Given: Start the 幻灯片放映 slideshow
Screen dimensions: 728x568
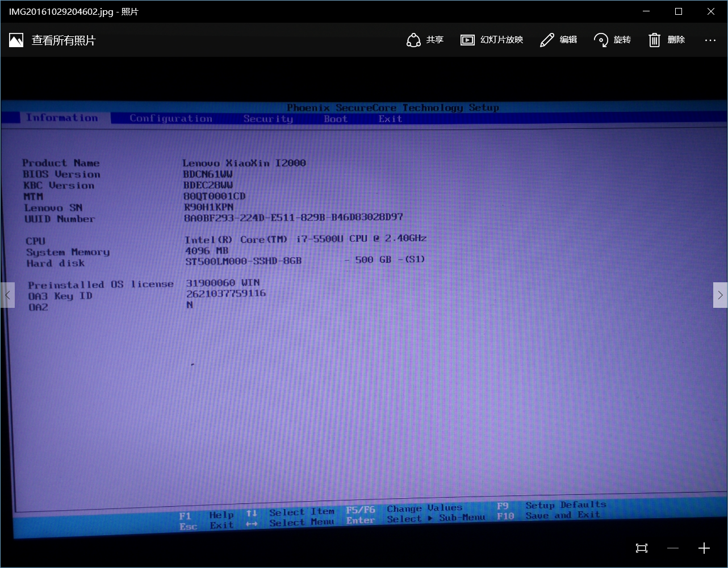Looking at the screenshot, I should click(x=492, y=40).
